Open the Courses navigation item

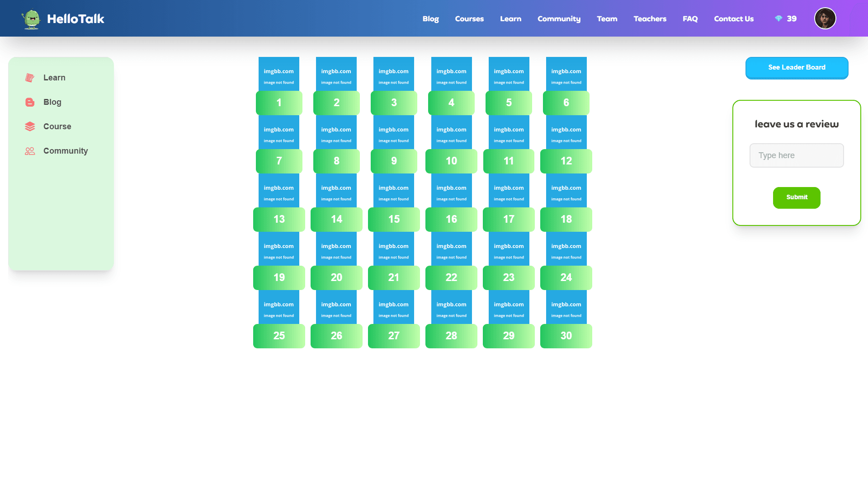pos(469,19)
